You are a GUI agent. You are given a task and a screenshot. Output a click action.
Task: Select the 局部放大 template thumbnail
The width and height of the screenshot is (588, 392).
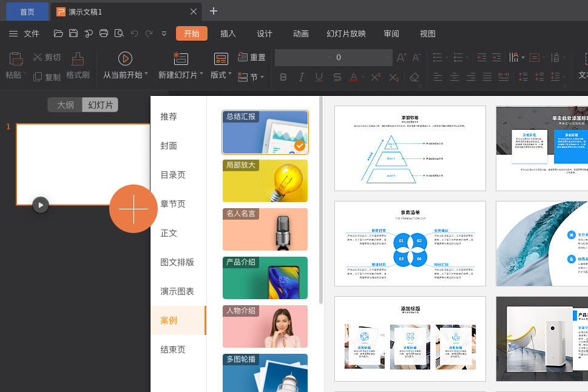pyautogui.click(x=265, y=181)
